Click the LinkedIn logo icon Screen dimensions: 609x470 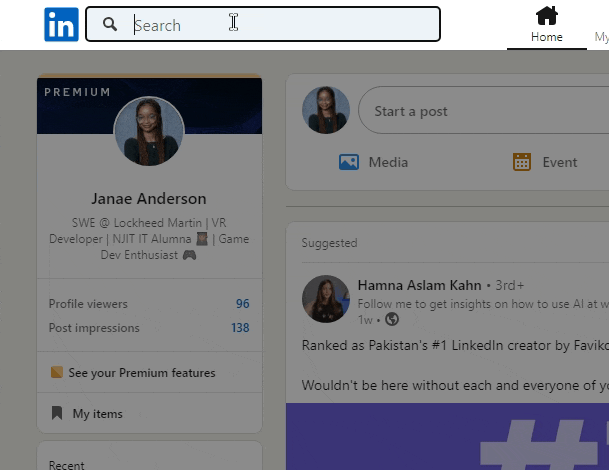pyautogui.click(x=61, y=24)
